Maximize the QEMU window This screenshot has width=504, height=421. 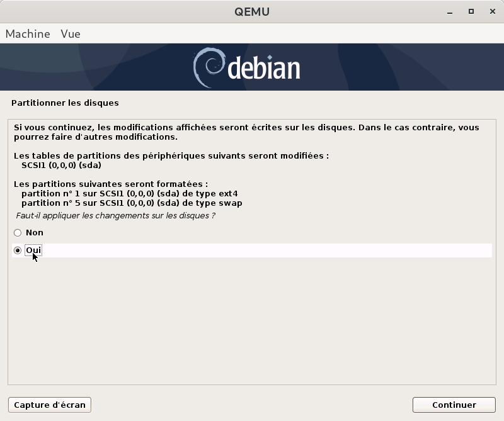pos(471,11)
